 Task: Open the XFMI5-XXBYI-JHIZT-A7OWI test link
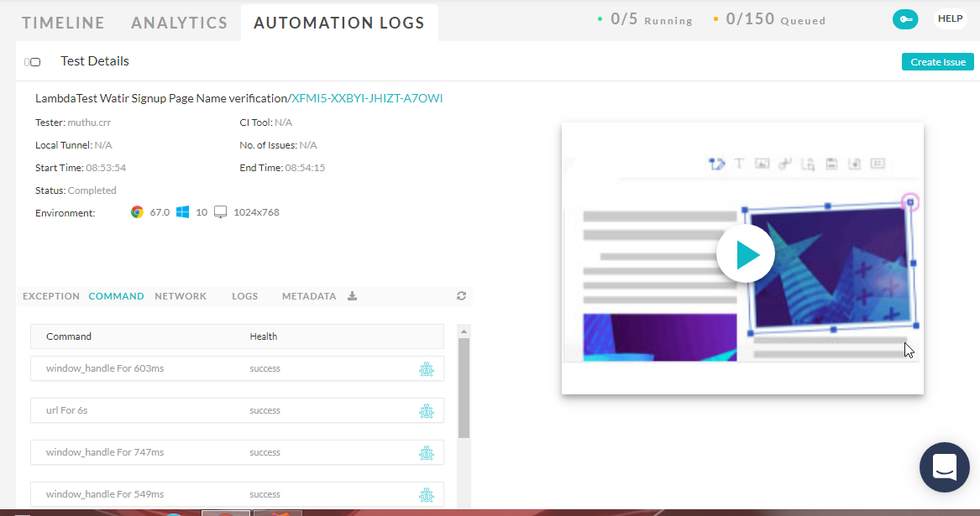[x=367, y=99]
